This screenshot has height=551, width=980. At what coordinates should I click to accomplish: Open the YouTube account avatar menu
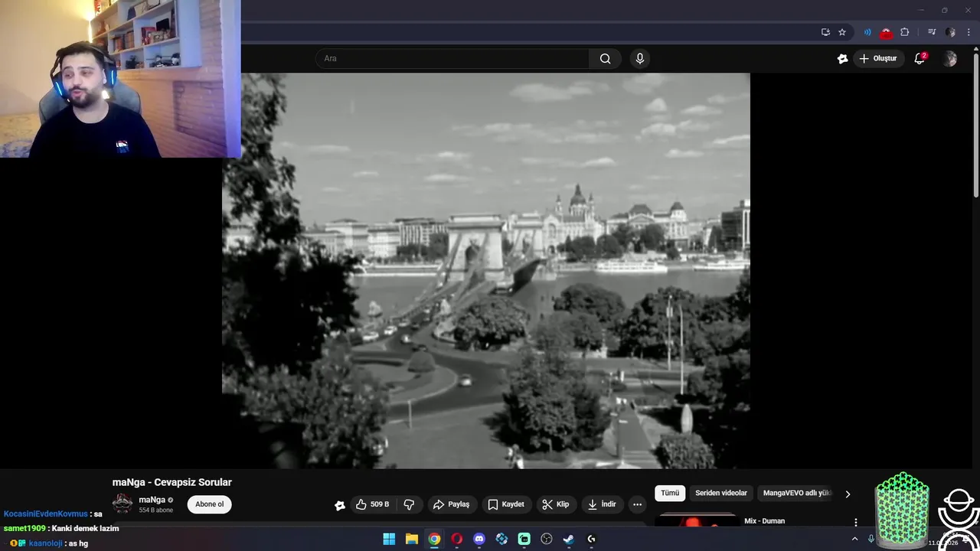click(950, 59)
